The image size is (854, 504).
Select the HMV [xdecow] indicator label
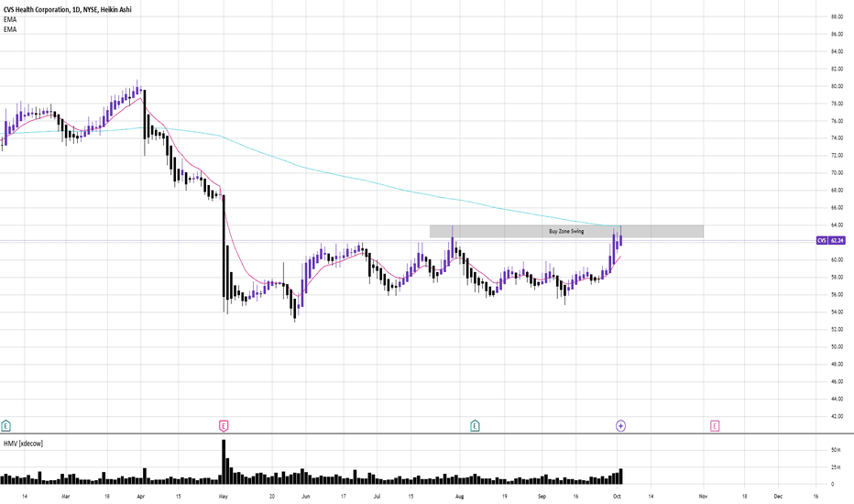(x=23, y=444)
